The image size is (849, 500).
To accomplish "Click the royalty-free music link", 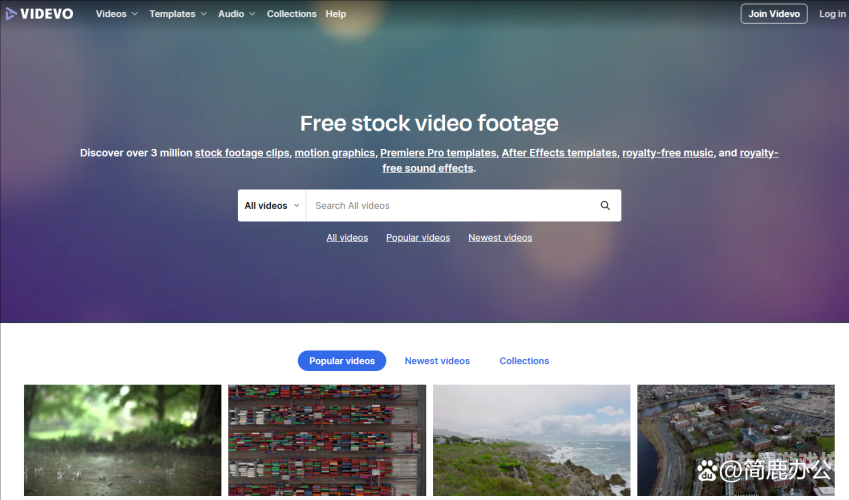I will [x=667, y=153].
